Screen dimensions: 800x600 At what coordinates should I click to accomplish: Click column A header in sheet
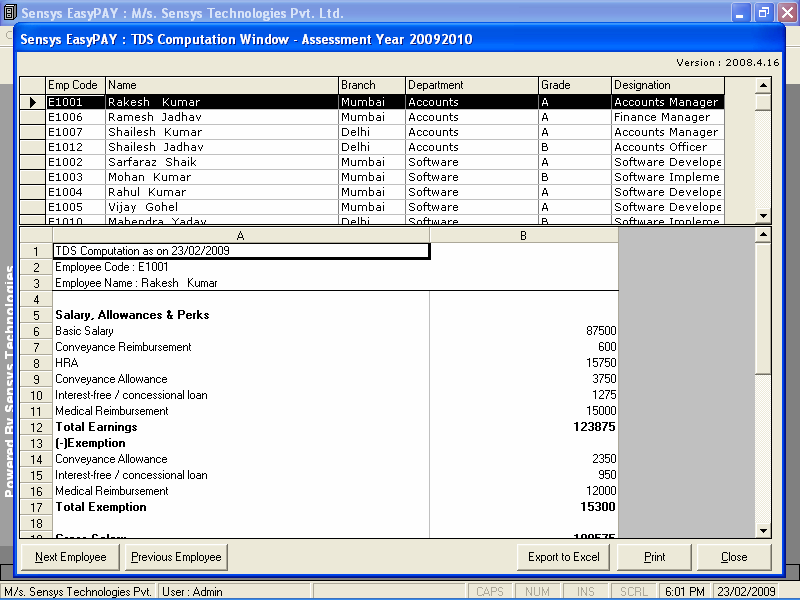coord(241,235)
